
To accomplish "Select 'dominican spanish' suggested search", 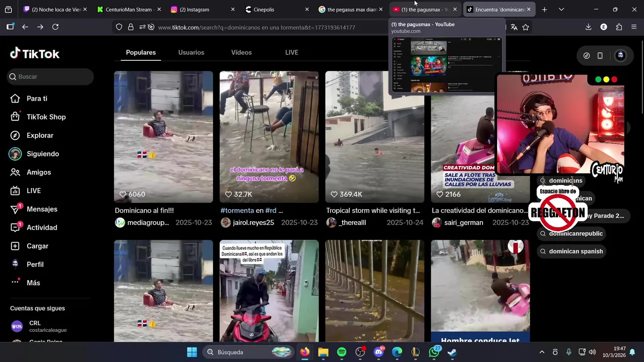I will coord(572,251).
